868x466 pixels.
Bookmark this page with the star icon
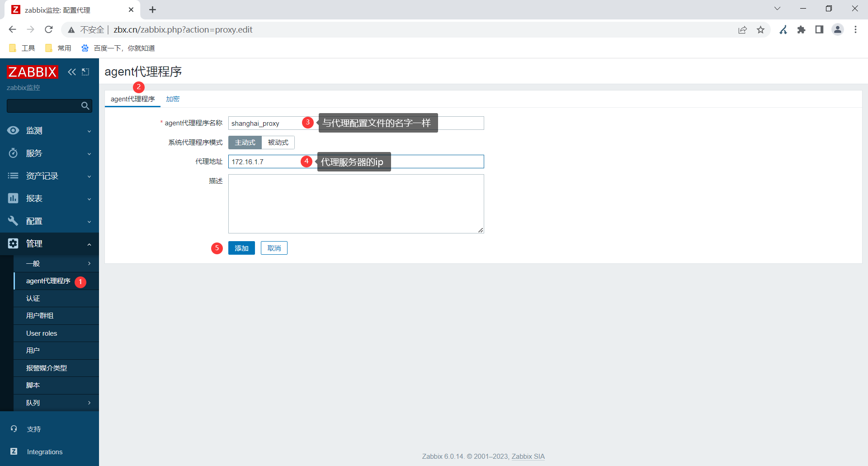[761, 30]
